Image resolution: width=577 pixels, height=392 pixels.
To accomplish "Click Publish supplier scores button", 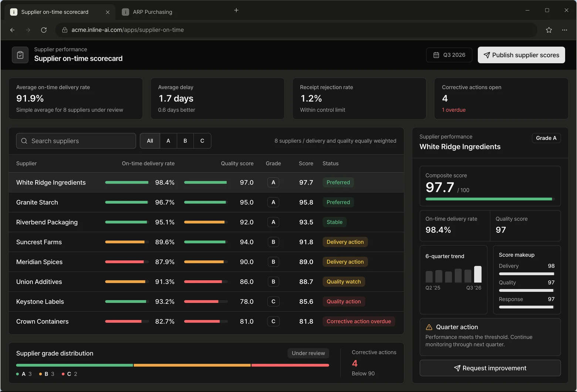I will (521, 55).
